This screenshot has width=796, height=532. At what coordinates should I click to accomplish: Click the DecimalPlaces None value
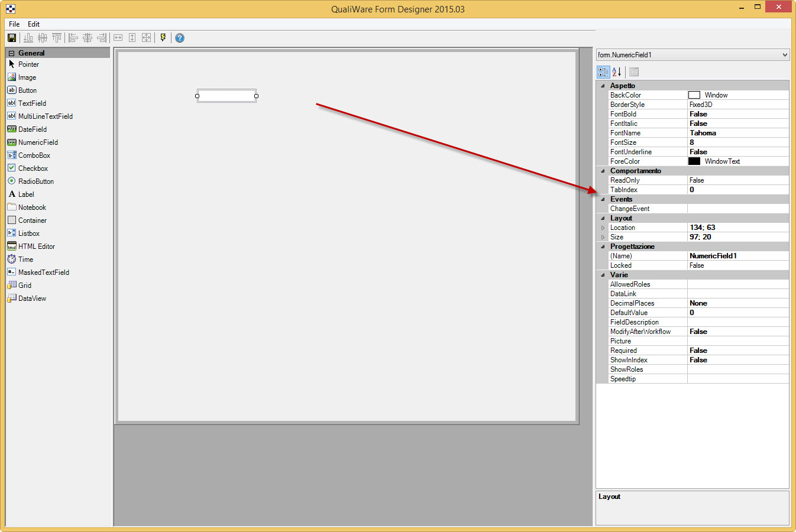(738, 303)
